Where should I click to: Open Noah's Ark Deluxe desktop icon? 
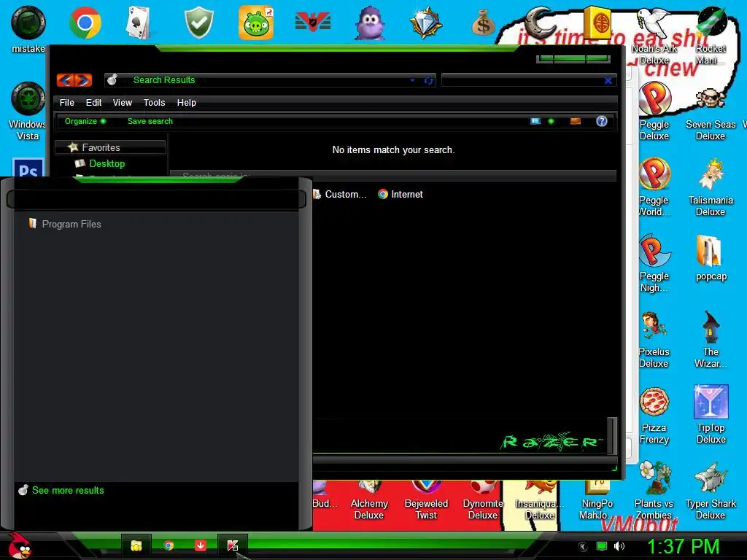[654, 35]
